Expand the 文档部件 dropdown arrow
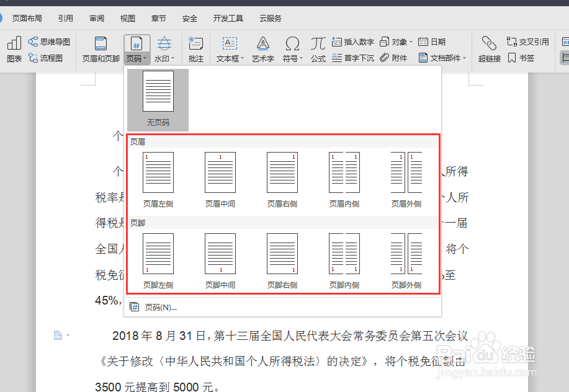The width and height of the screenshot is (569, 392). click(465, 58)
